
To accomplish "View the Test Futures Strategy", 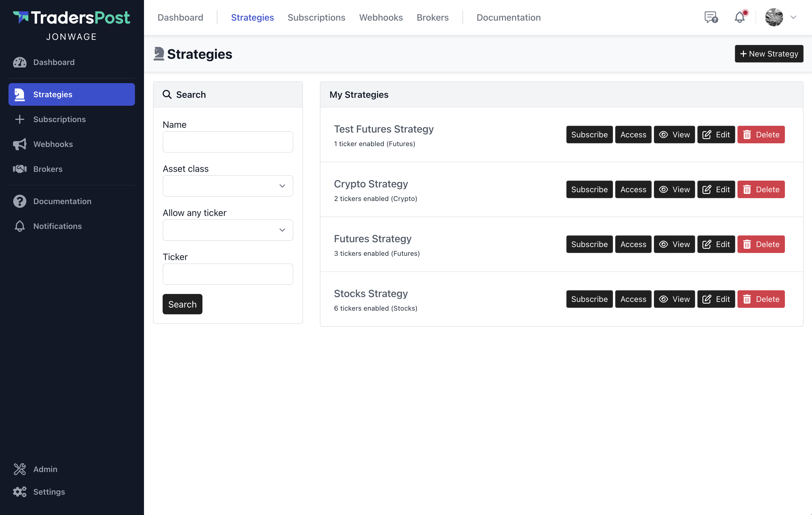I will click(x=674, y=135).
